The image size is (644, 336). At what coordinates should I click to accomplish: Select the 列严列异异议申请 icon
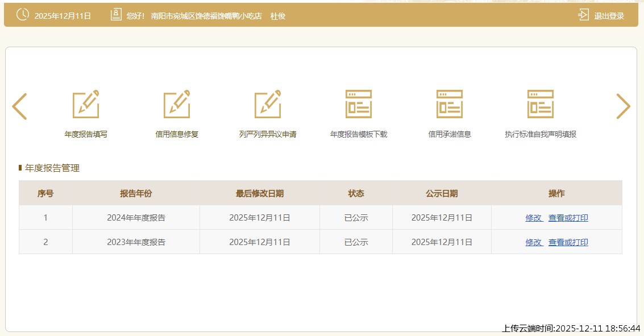point(268,105)
